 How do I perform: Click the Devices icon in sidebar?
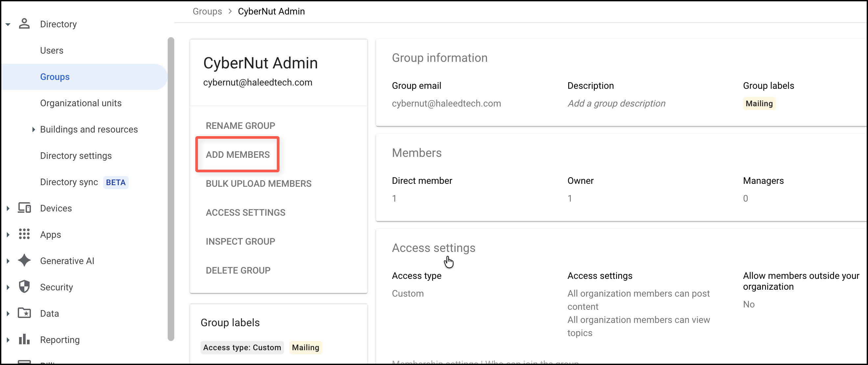pos(24,208)
